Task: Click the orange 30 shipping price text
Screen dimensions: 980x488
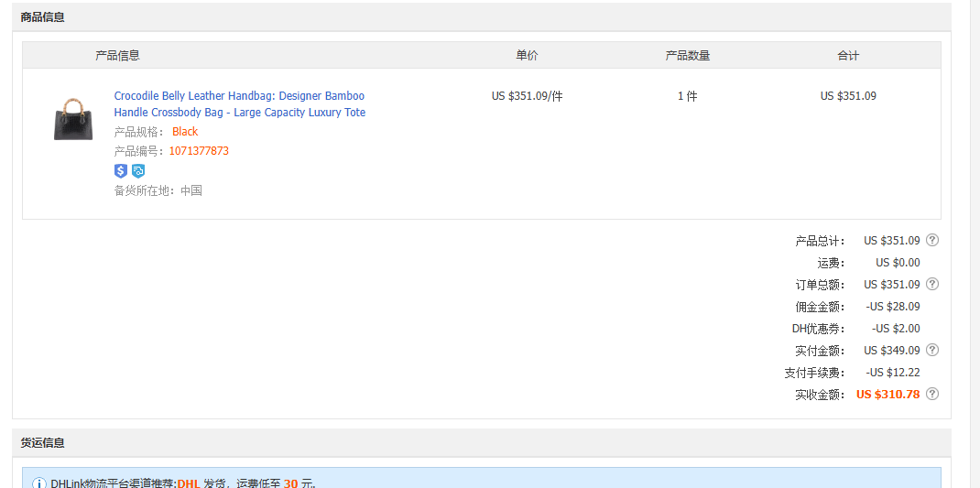Action: coord(290,483)
